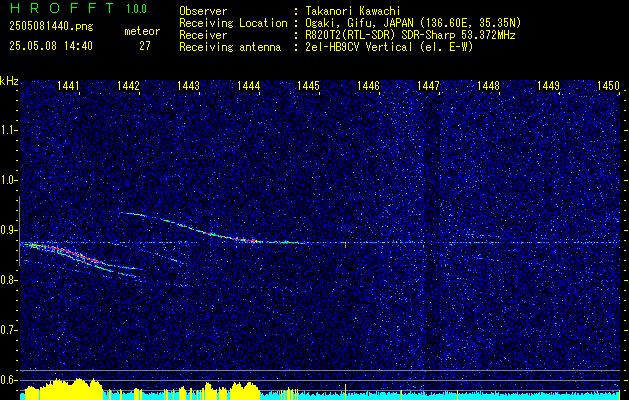Click frequency label 0.7

tap(9, 330)
